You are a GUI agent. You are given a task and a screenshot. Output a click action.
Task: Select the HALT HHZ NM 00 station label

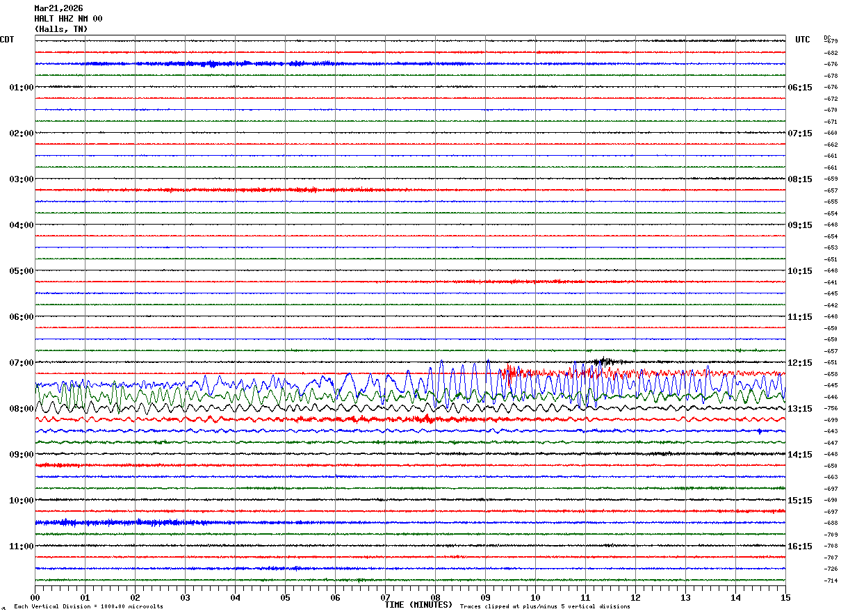[x=68, y=19]
